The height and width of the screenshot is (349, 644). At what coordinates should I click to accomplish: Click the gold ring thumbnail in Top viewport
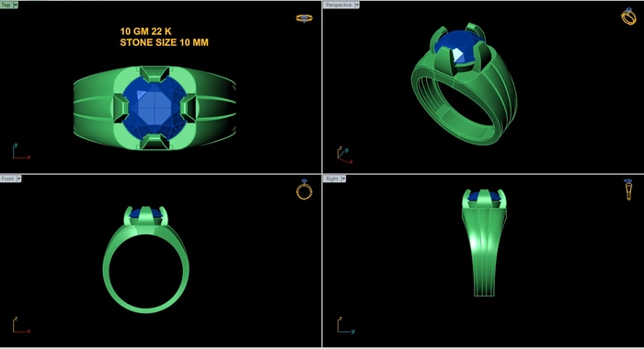tap(305, 18)
